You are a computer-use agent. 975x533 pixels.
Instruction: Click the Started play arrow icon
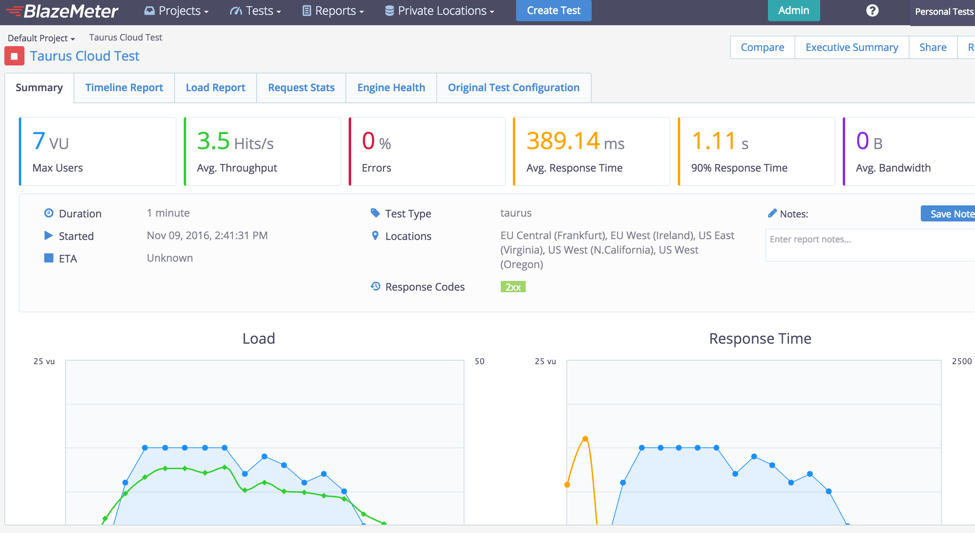click(x=49, y=235)
